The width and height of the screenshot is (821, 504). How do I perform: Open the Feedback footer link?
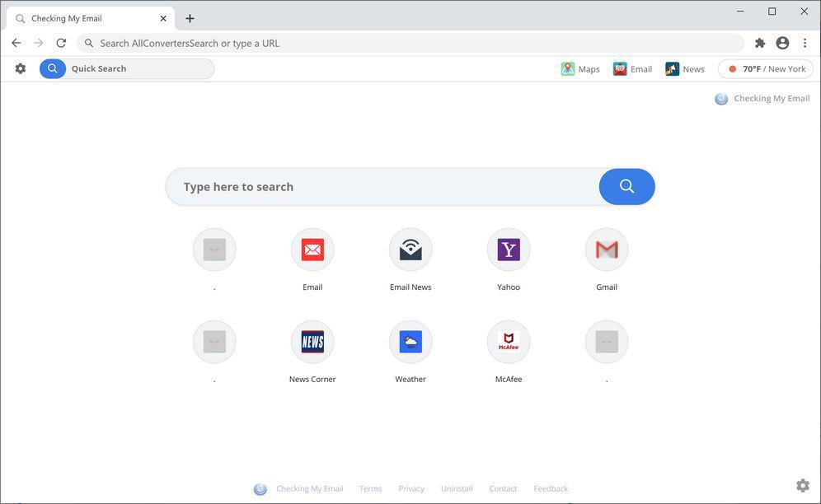(551, 489)
